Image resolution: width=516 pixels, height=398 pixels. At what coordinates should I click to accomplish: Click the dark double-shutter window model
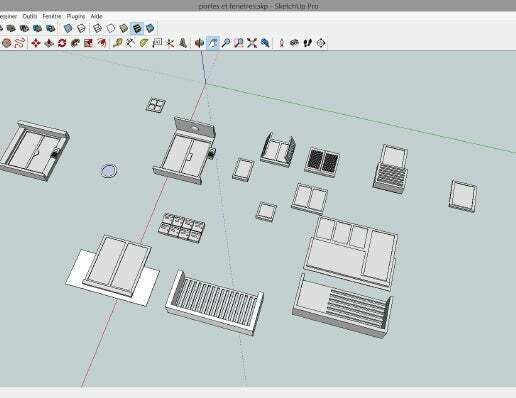[322, 161]
